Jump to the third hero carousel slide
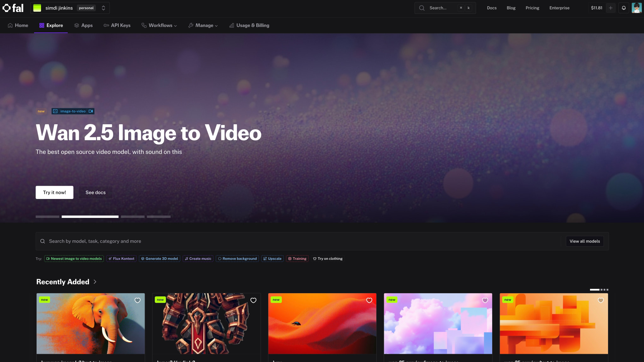 (133, 217)
